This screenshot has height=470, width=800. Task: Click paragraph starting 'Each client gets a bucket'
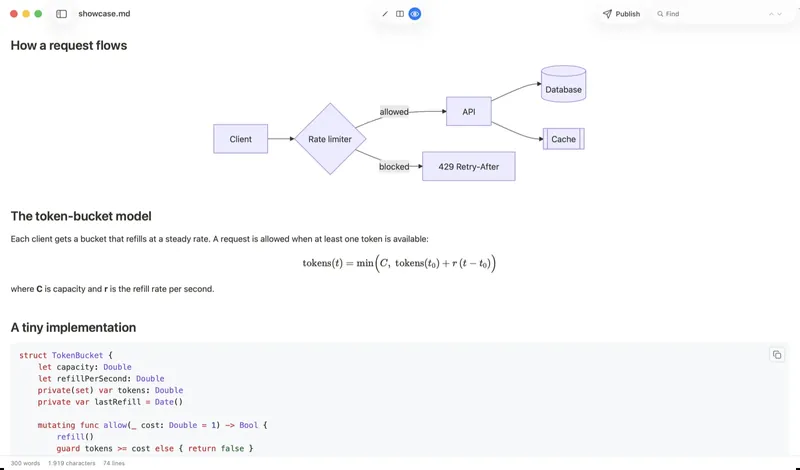(x=219, y=239)
